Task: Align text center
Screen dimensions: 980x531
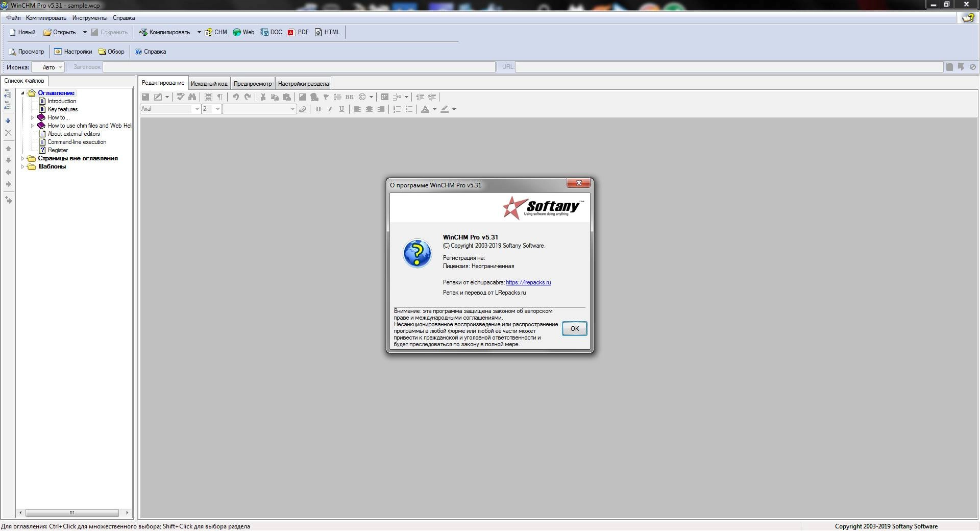Action: 369,109
